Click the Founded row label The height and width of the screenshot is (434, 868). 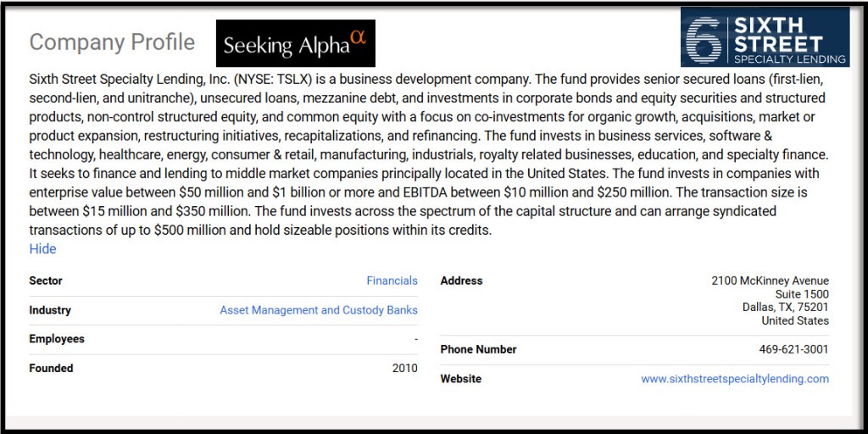[51, 369]
